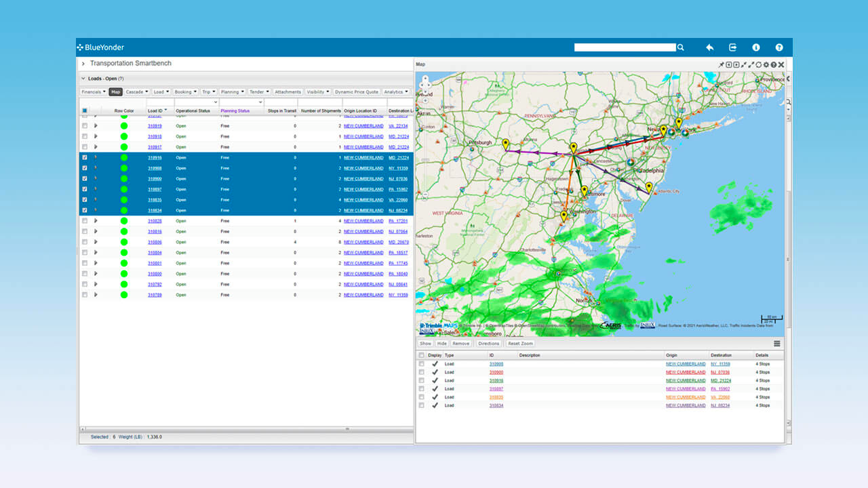Collapse the Loads - Open section
The image size is (868, 488).
coord(83,79)
